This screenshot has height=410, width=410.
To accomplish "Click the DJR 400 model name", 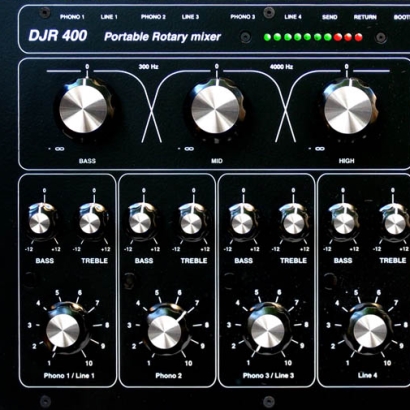I will point(58,36).
